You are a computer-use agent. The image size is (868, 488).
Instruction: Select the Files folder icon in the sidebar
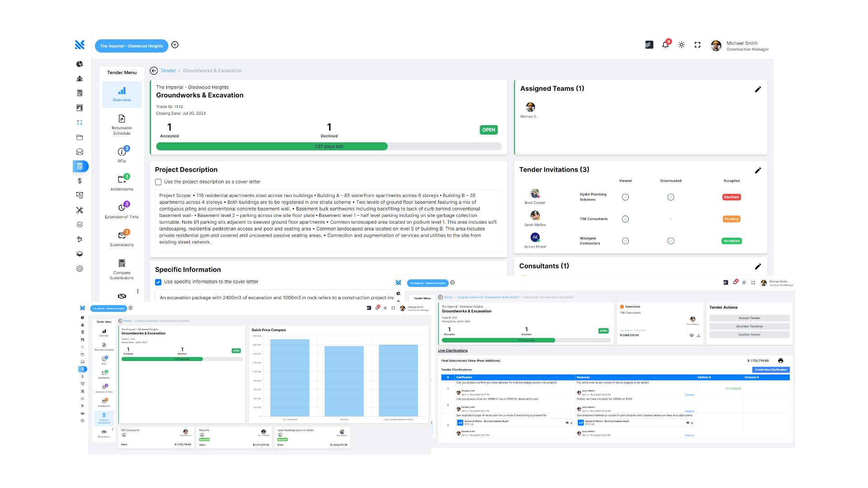pos(80,137)
